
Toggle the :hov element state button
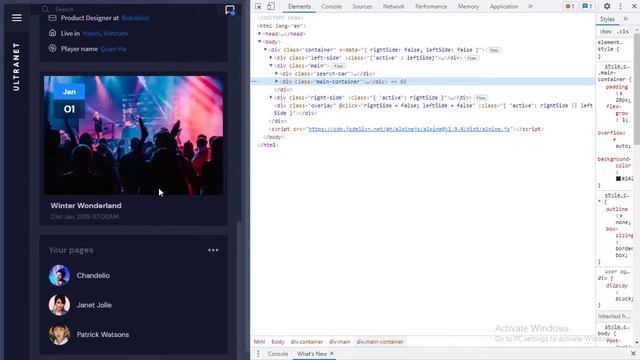pyautogui.click(x=606, y=32)
